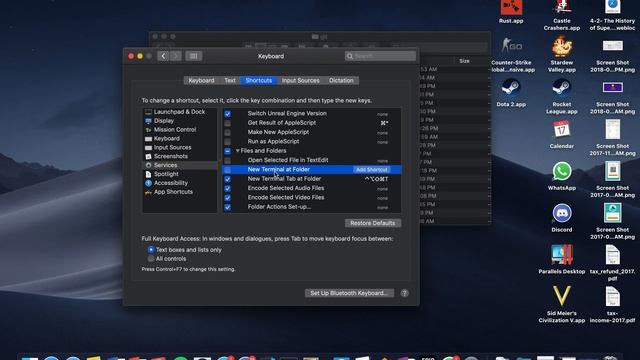640x360 pixels.
Task: Enable Open Selected File in TextEdit checkbox
Action: coord(227,160)
